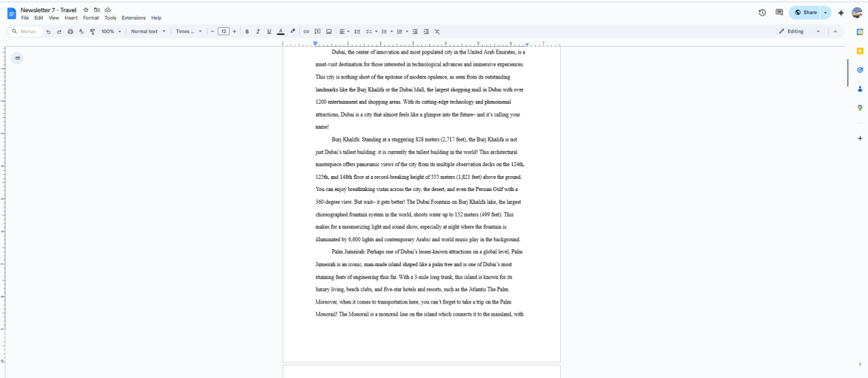This screenshot has height=378, width=868.
Task: Click the Redo arrow in toolbar
Action: 59,32
